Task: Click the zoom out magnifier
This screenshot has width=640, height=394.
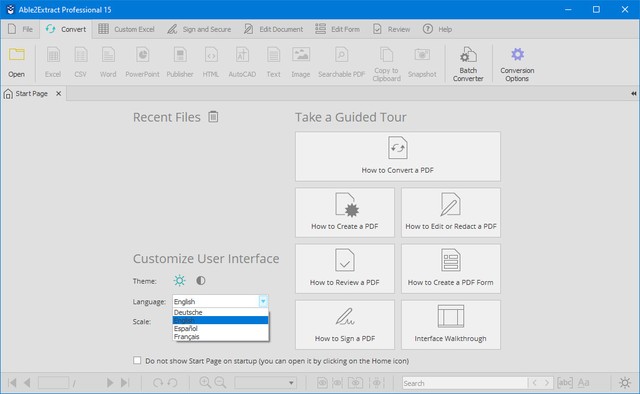Action: pos(220,383)
